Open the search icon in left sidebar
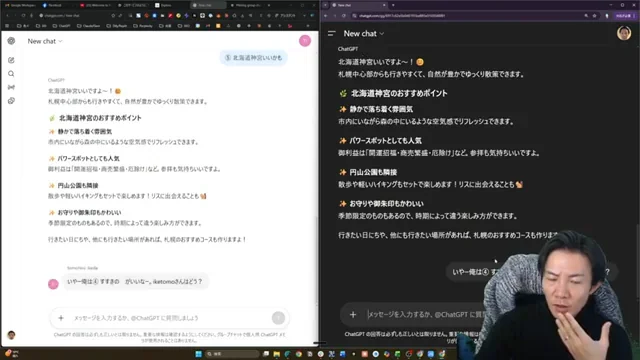The image size is (640, 360). click(11, 74)
